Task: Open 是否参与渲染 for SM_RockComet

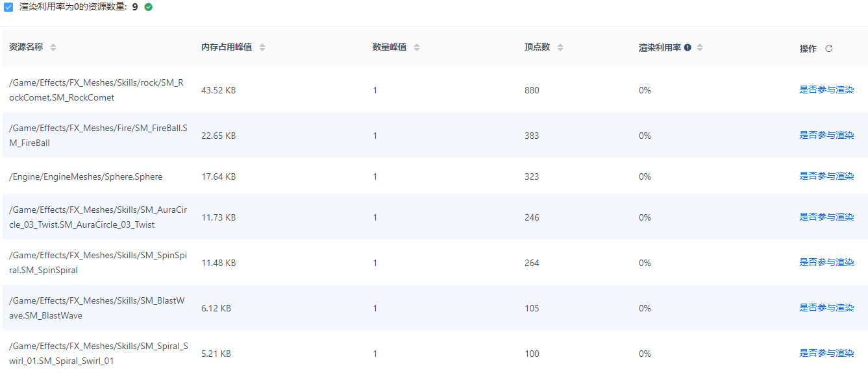Action: click(x=826, y=90)
